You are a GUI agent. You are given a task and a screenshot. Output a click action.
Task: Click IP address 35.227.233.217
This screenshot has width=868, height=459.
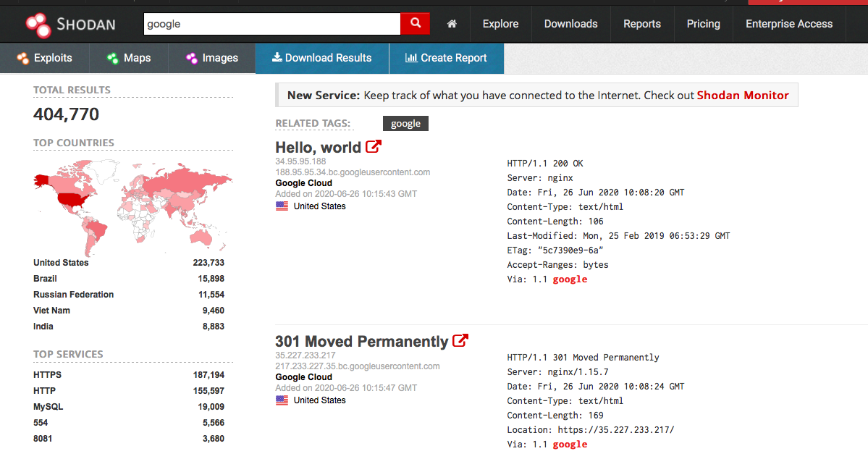306,355
